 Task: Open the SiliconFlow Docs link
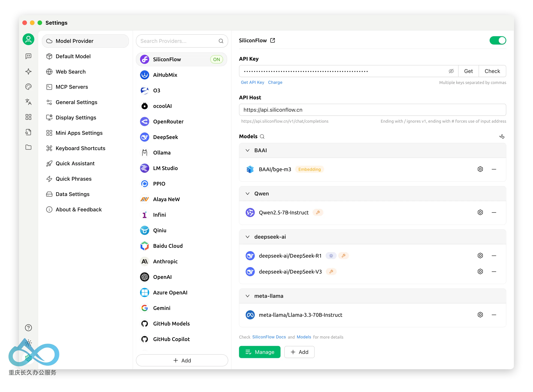(269, 337)
